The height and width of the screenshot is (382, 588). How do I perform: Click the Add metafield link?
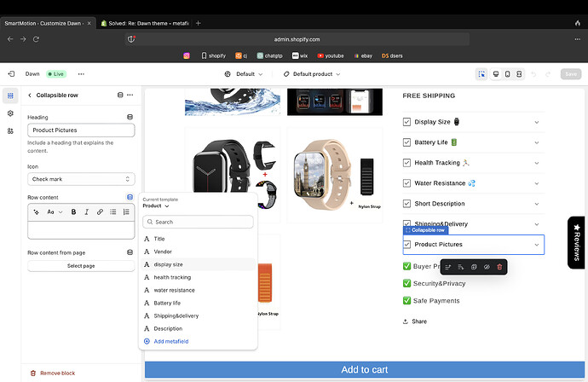pos(166,341)
